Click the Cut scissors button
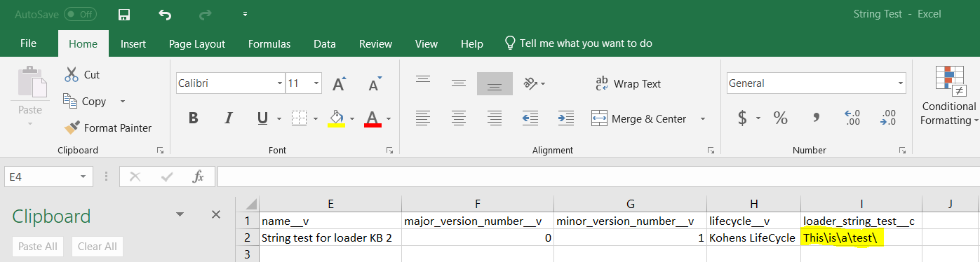The image size is (980, 262). tap(81, 74)
